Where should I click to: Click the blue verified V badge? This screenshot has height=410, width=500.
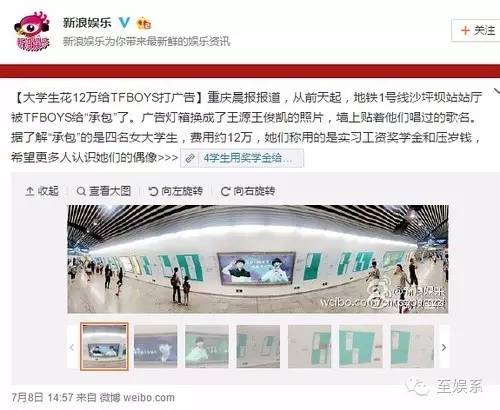(x=124, y=23)
